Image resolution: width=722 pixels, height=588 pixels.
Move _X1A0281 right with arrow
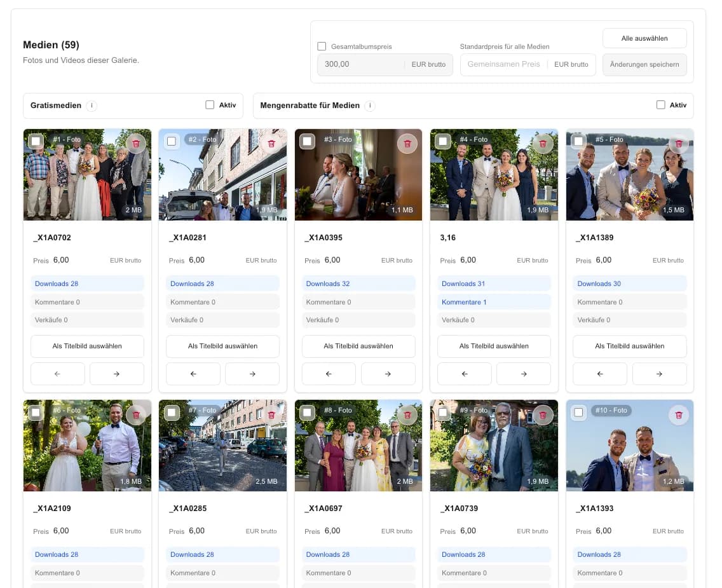(252, 374)
